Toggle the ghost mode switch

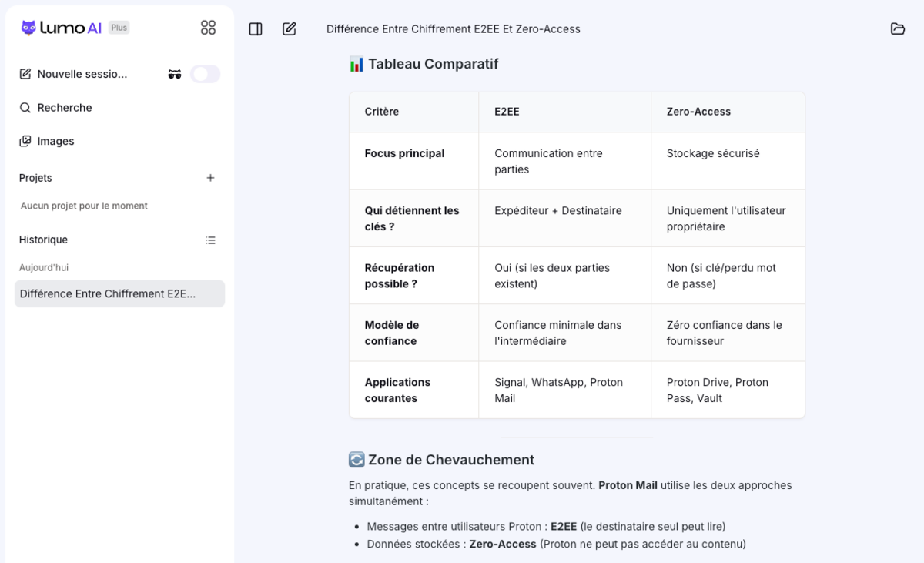206,74
